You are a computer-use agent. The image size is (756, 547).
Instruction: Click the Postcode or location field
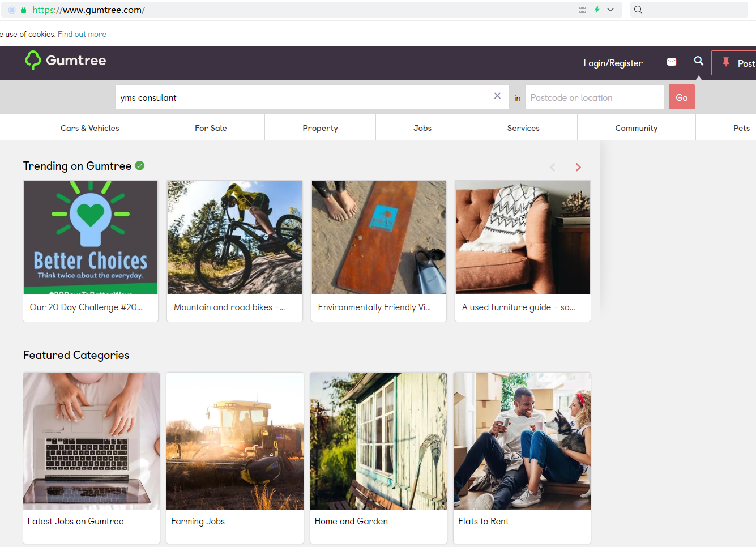coord(593,97)
